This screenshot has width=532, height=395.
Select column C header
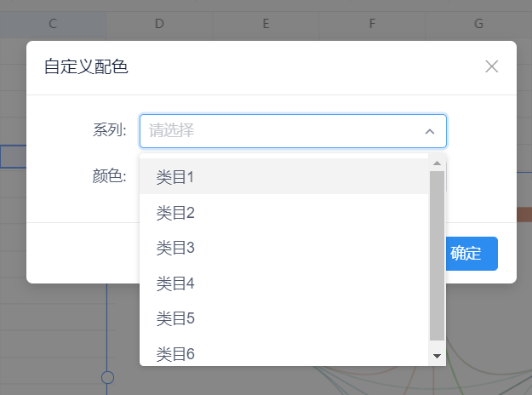click(53, 24)
